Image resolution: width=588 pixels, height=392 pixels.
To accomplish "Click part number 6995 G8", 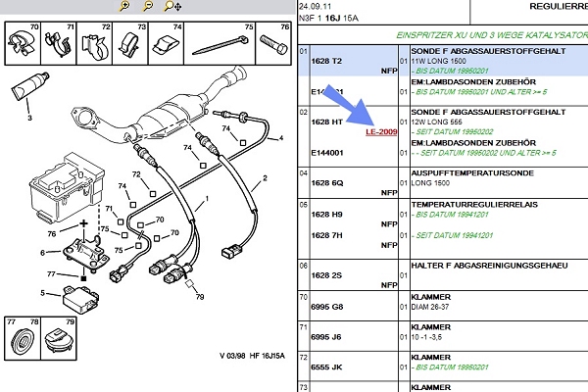I will (327, 306).
